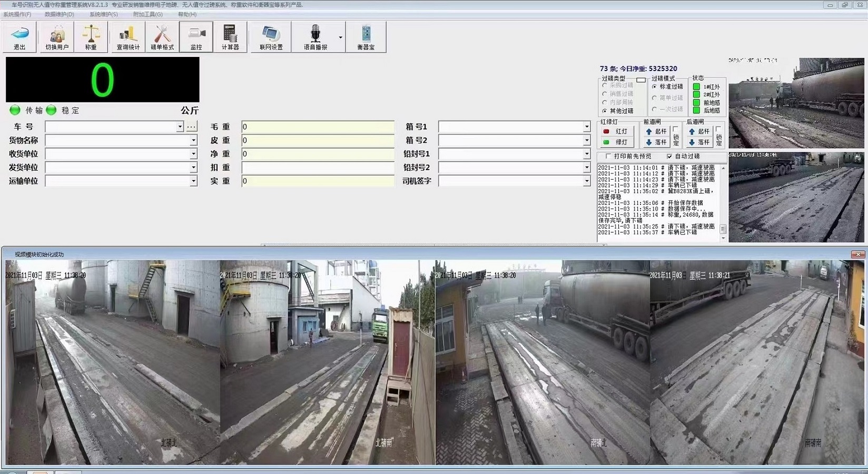
Task: Click the 称重 weighing scale icon
Action: (91, 36)
